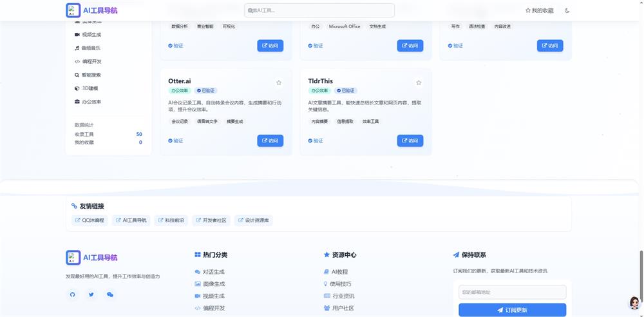Click 办公效率 badge on Otter.ai card
The width and height of the screenshot is (644, 317).
point(180,90)
